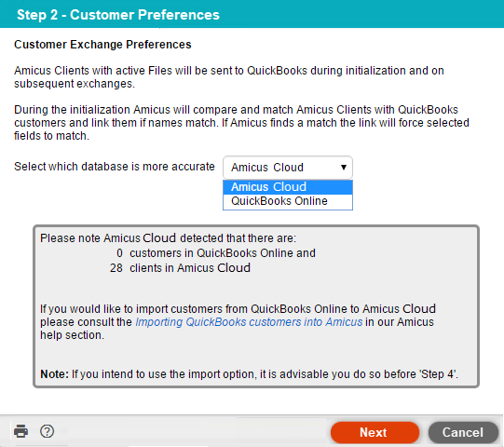Click paragraph about comparing and matching clients

point(241,123)
